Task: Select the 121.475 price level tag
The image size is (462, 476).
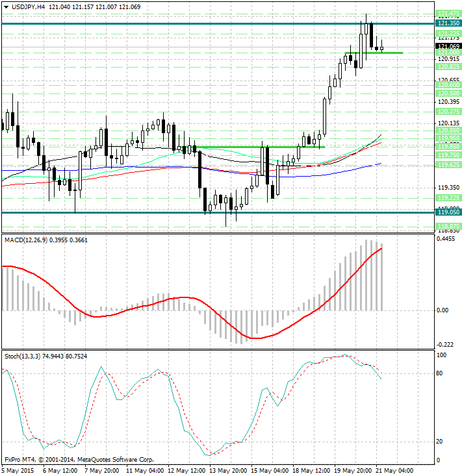Action: (449, 14)
